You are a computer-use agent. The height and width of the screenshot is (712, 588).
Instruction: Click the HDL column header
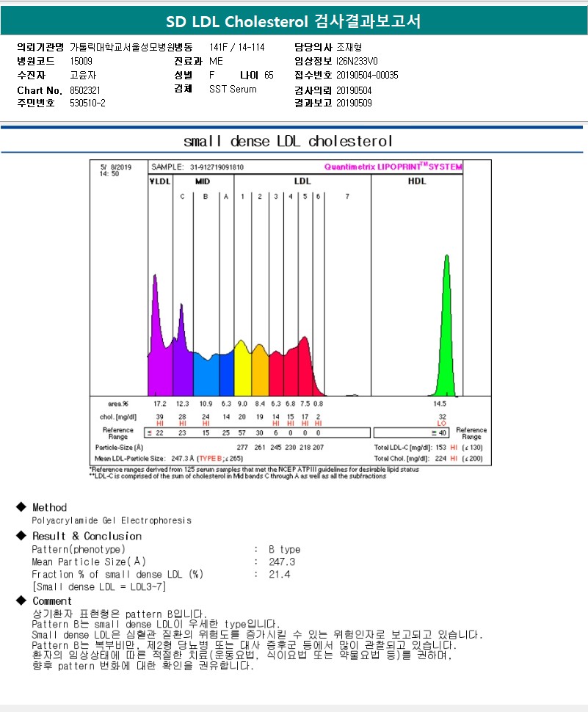[x=417, y=181]
